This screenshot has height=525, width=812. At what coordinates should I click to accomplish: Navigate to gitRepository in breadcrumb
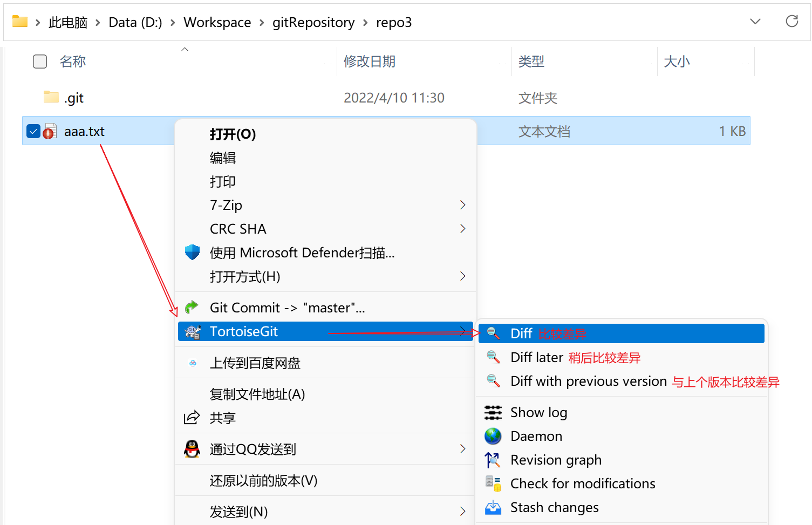pyautogui.click(x=313, y=23)
